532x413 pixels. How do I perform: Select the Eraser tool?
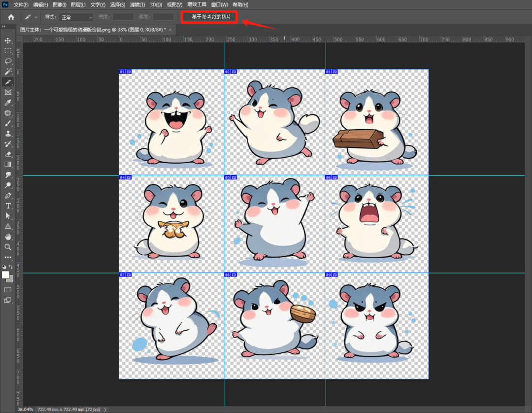click(8, 154)
